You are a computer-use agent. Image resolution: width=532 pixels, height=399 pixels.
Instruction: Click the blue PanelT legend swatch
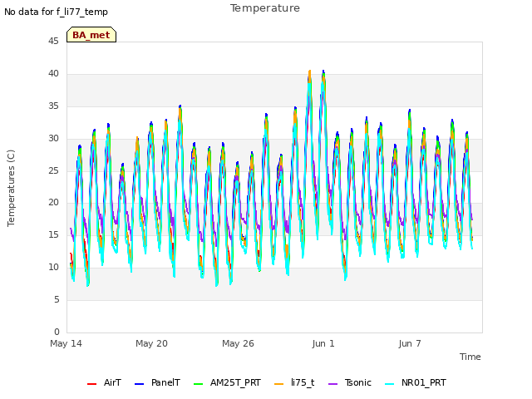(x=139, y=384)
